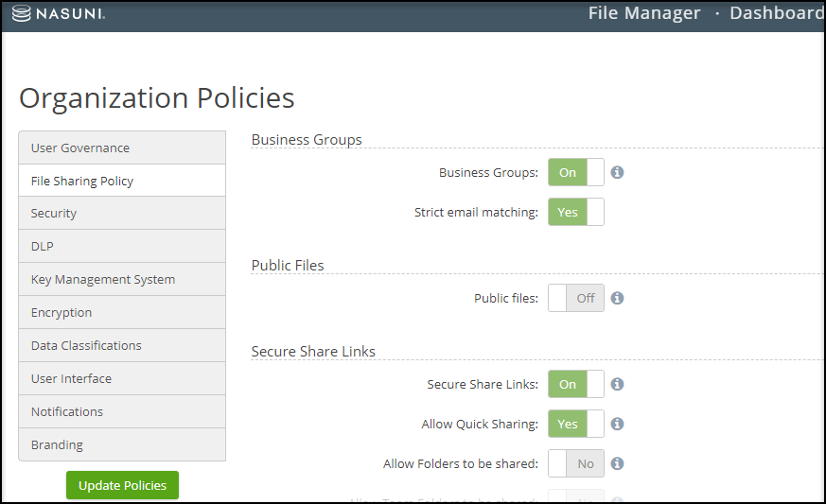826x504 pixels.
Task: Click info icon next to Business Groups toggle
Action: (617, 173)
